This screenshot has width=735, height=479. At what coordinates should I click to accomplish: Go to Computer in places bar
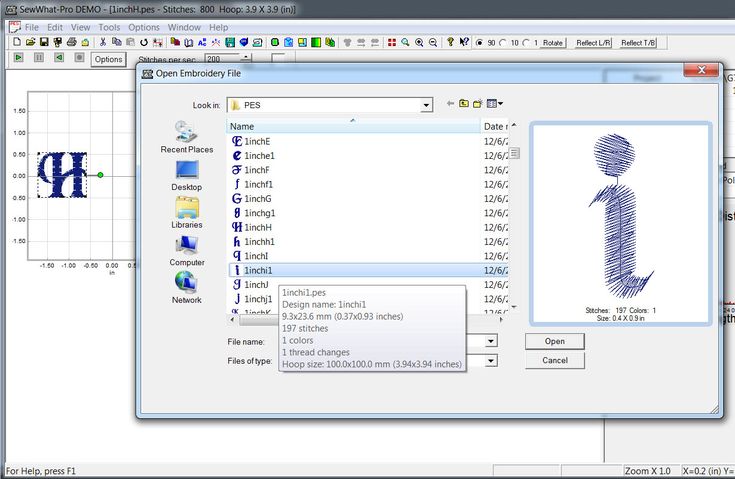tap(187, 251)
